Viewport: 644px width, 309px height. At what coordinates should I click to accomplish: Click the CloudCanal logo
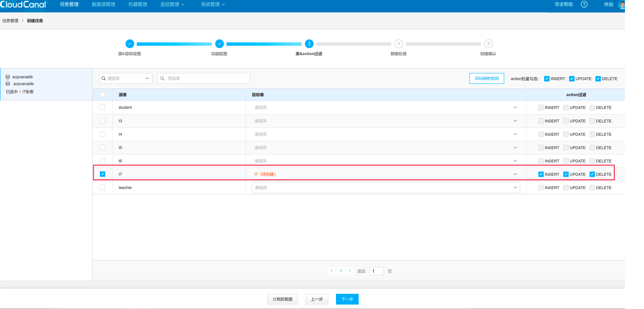[x=23, y=4]
